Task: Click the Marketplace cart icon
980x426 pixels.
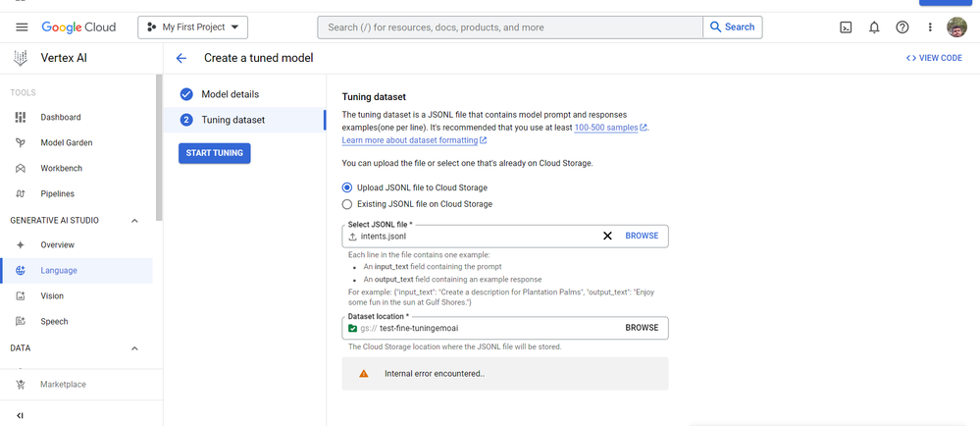Action: pyautogui.click(x=21, y=384)
